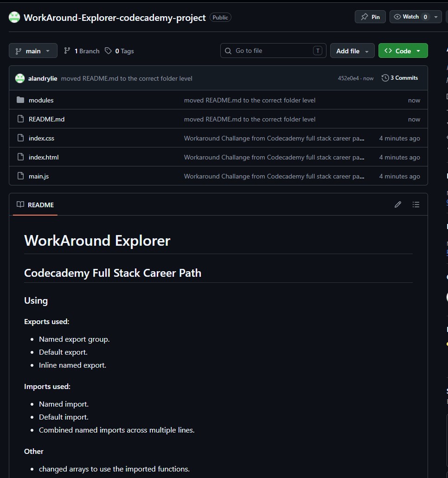Open the alandrylie author link
Screen dimensions: 448x478
pos(43,78)
